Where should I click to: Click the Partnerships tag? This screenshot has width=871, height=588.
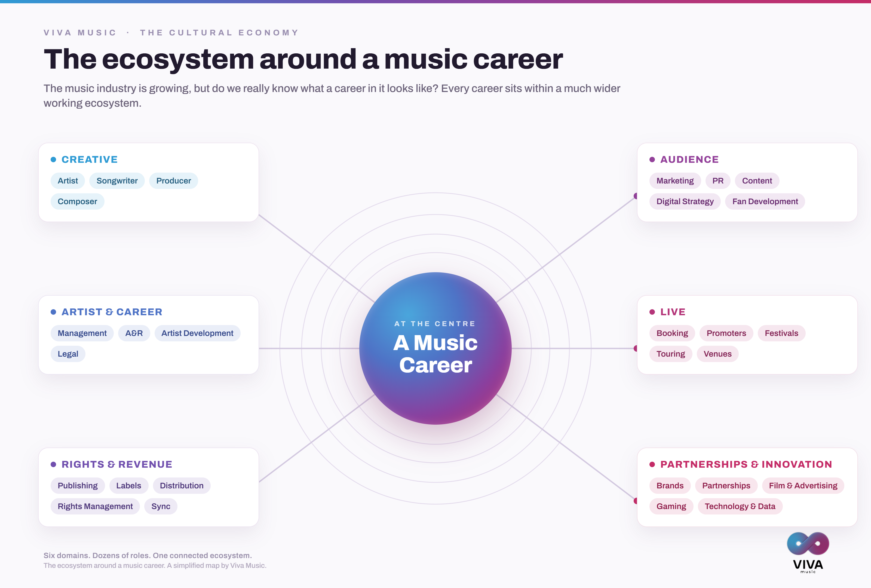pyautogui.click(x=726, y=486)
